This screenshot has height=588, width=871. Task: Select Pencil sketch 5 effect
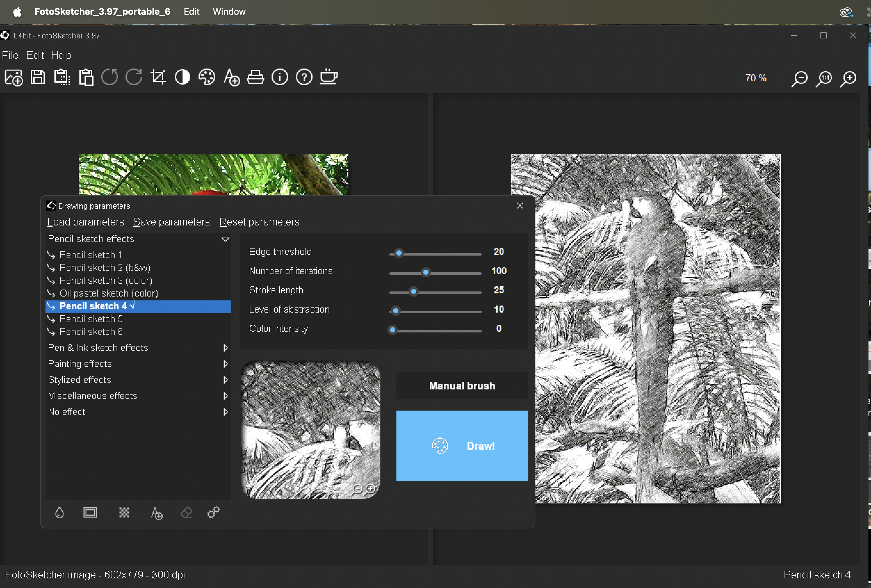point(138,319)
